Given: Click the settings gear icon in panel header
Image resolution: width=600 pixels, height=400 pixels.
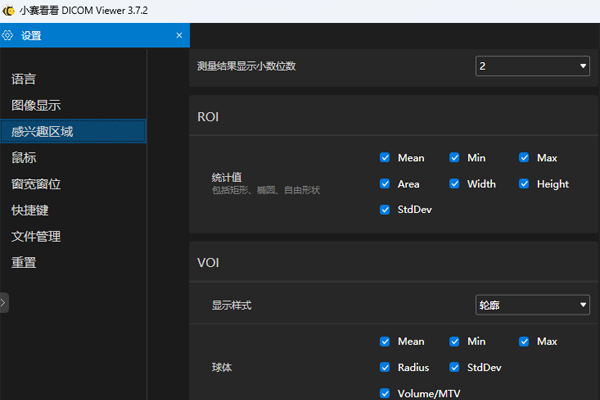Looking at the screenshot, I should (x=8, y=36).
